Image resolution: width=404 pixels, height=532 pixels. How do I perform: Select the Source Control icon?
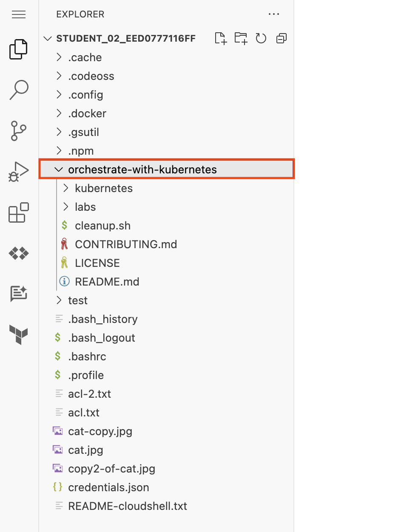coord(18,131)
